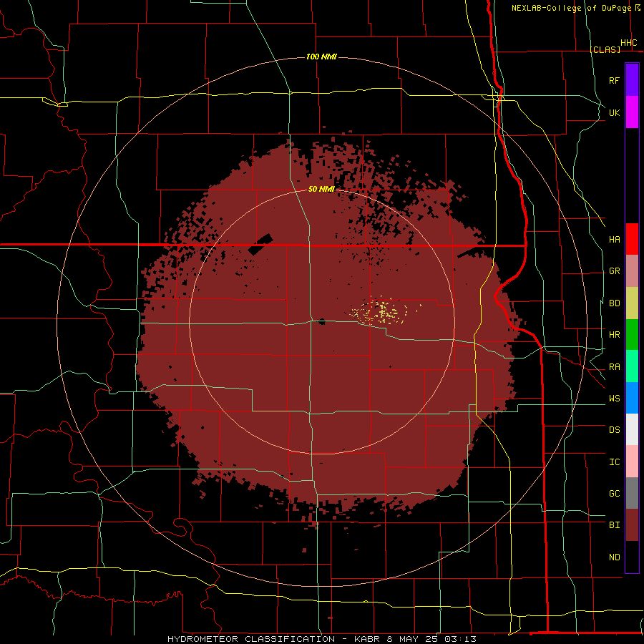Click the WS legend label
This screenshot has width=644, height=644.
click(x=614, y=399)
